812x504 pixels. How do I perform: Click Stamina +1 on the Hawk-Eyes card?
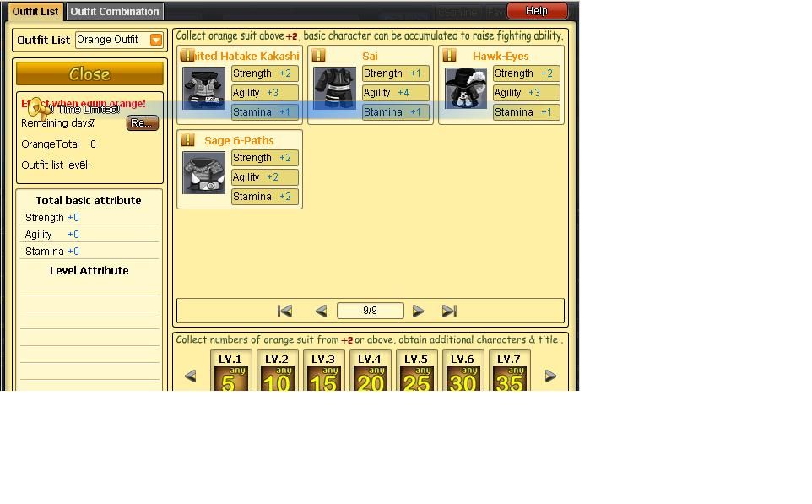click(527, 112)
